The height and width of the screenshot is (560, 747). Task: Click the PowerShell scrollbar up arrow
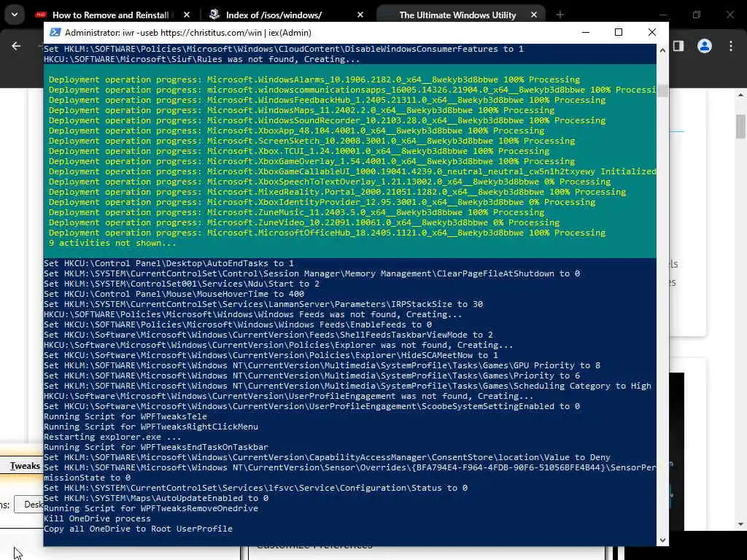click(x=662, y=50)
